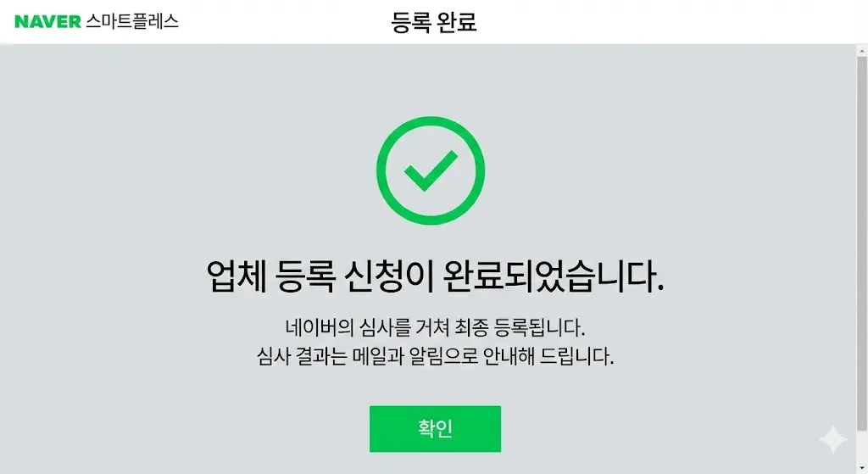Click the green NAVER logo
This screenshot has width=868, height=474.
(48, 21)
